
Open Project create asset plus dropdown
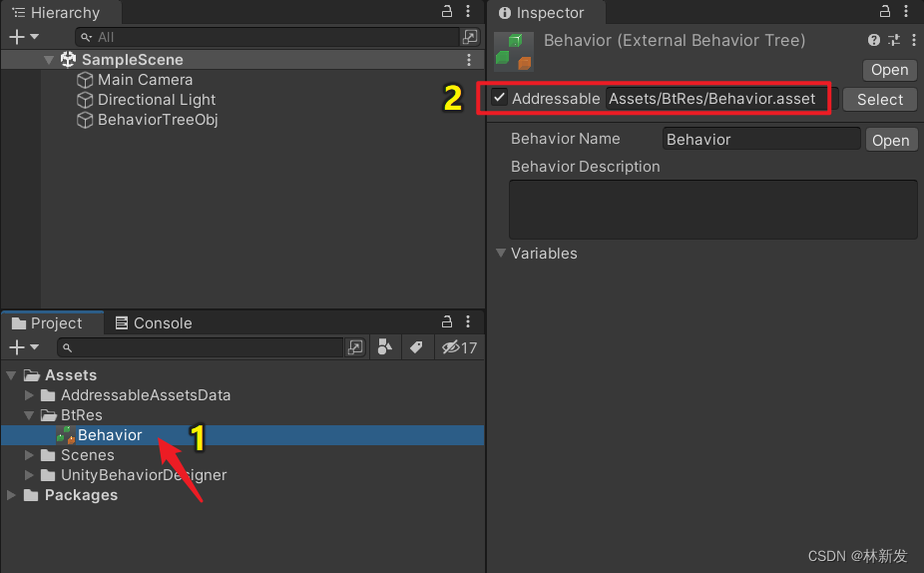(x=24, y=347)
